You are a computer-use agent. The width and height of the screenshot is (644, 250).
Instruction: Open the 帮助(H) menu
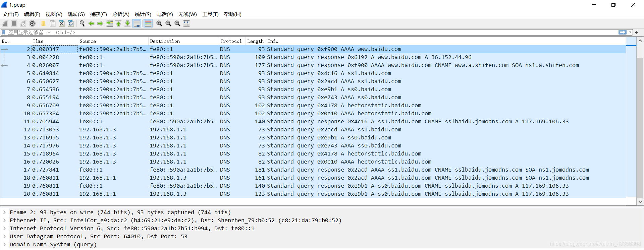click(233, 14)
